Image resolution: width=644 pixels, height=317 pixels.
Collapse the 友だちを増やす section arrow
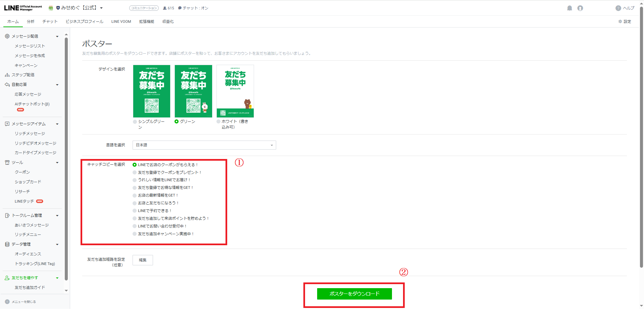[57, 278]
